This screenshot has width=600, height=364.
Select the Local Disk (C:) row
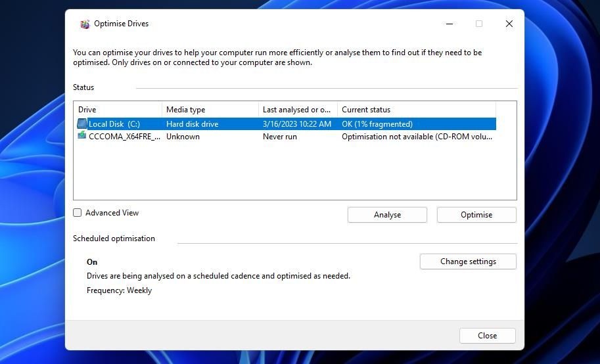tap(287, 124)
